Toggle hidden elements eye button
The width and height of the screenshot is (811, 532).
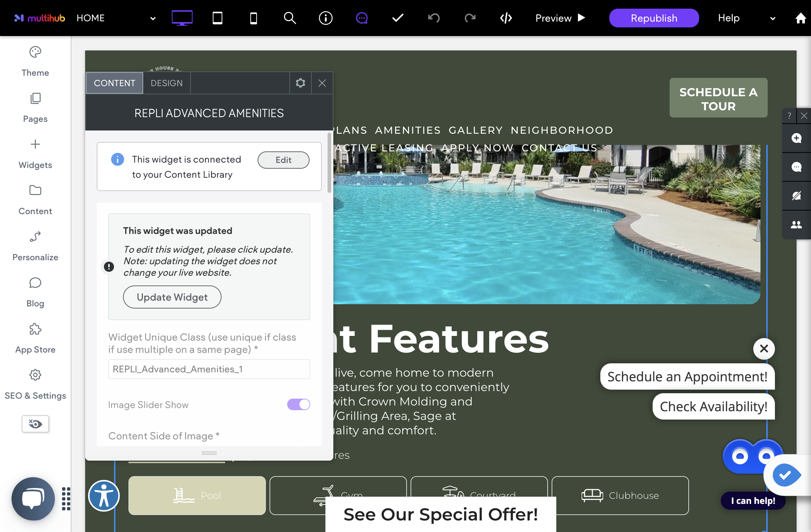click(35, 424)
